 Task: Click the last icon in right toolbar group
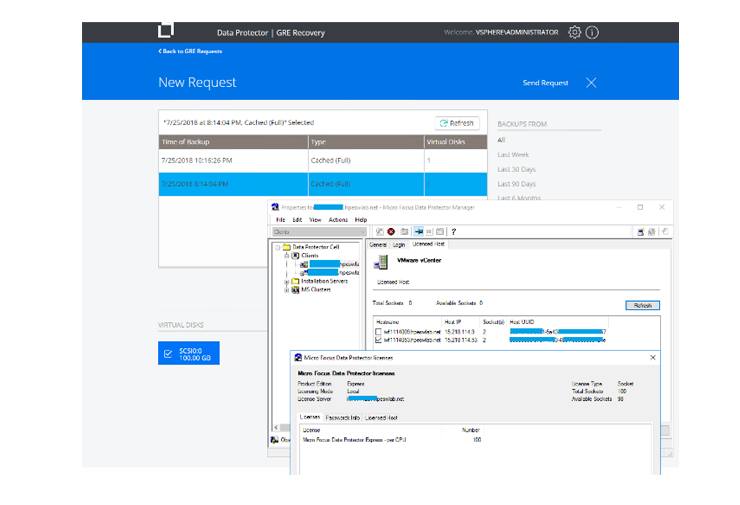coord(665,232)
